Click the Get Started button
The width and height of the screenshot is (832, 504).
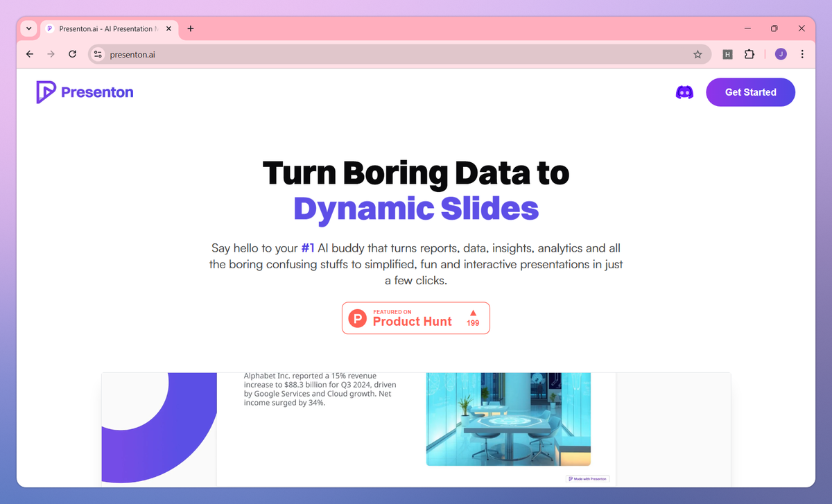[x=750, y=92]
